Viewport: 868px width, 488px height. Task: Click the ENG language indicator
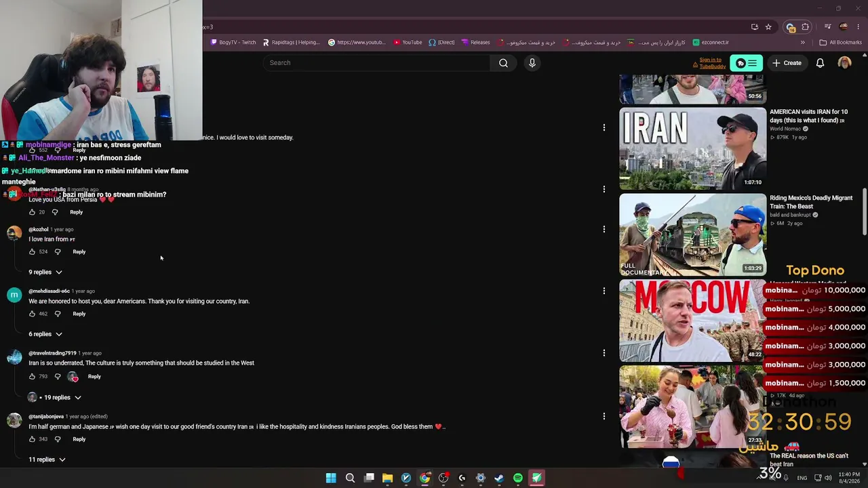coord(802,478)
